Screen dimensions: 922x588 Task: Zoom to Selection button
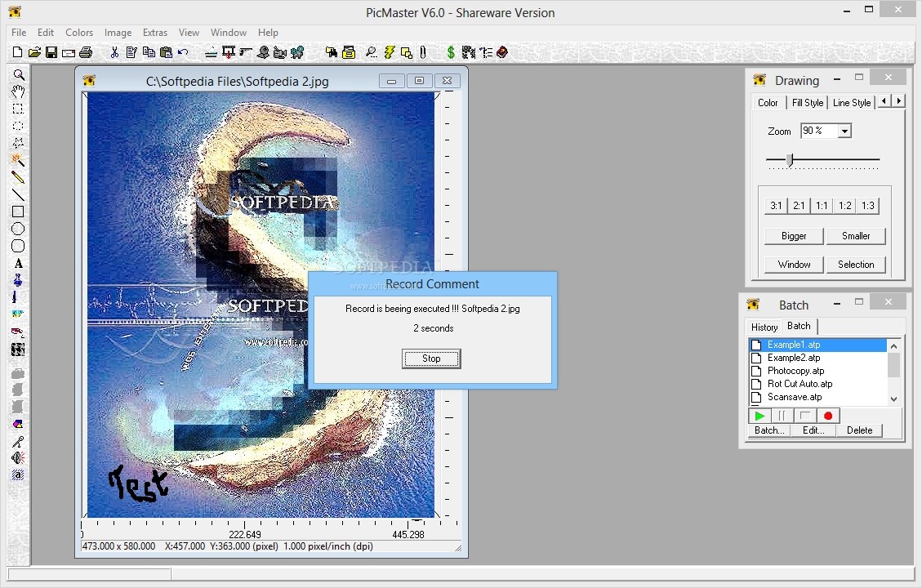coord(856,265)
